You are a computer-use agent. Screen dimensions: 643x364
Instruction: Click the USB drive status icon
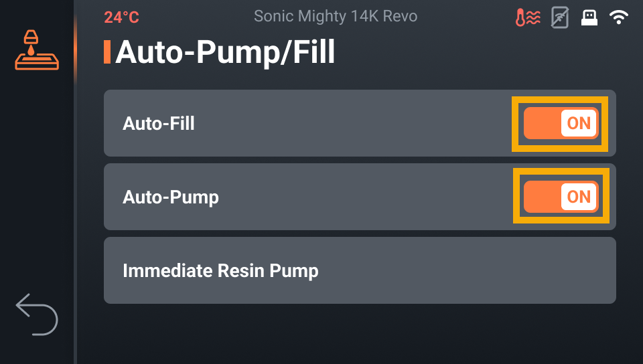point(589,18)
